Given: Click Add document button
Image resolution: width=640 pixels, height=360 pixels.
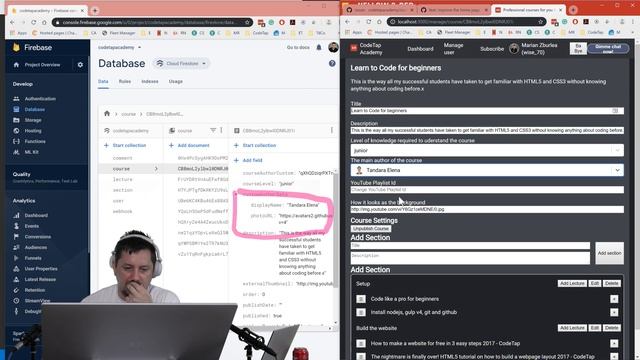Looking at the screenshot, I should 189,145.
